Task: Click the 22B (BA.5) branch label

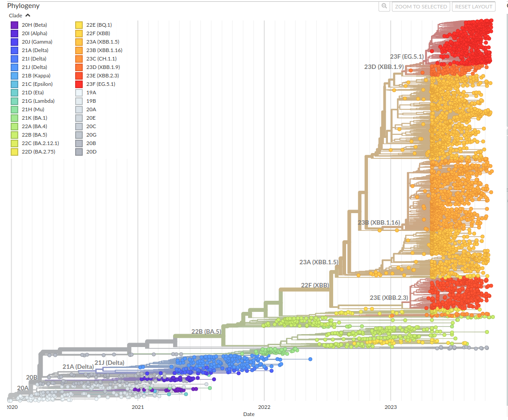Action: click(x=206, y=331)
